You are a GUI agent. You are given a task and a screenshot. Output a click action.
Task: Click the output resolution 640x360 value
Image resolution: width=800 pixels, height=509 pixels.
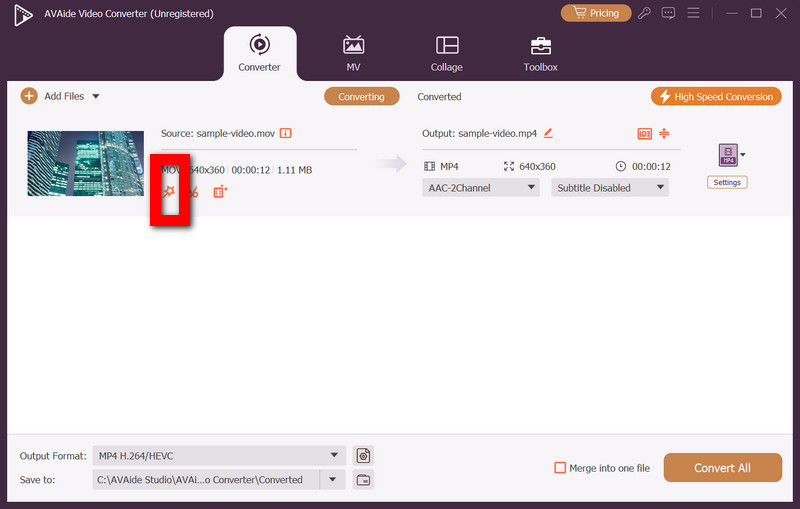(537, 166)
